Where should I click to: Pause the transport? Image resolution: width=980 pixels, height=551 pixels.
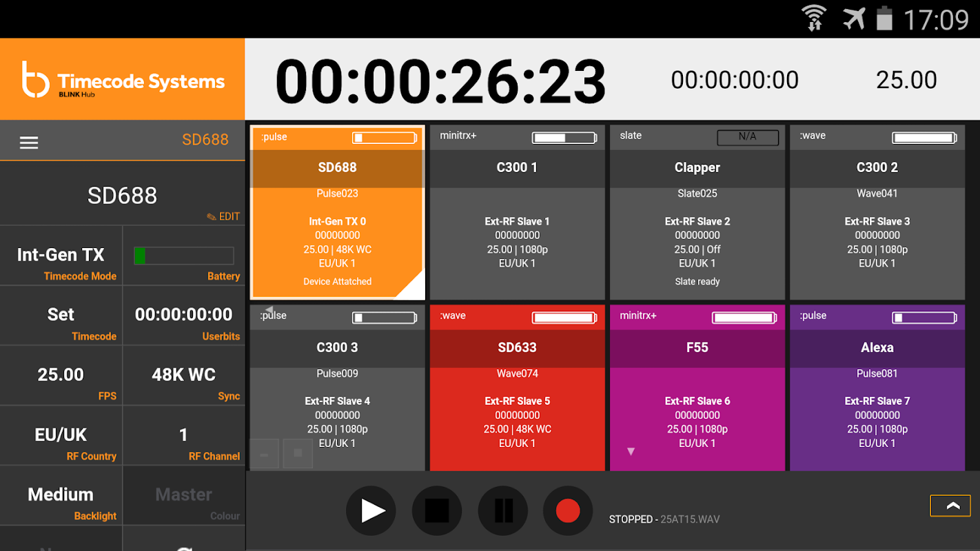click(503, 510)
